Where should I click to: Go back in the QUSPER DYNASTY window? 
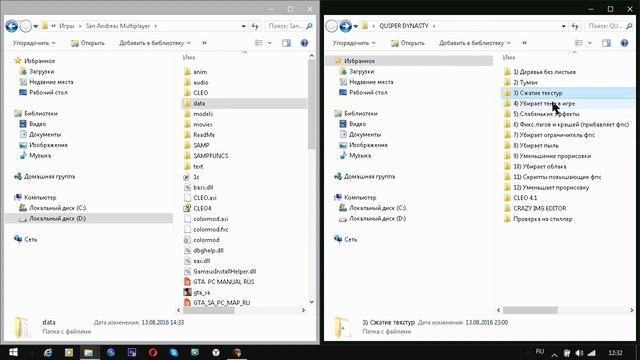click(331, 26)
